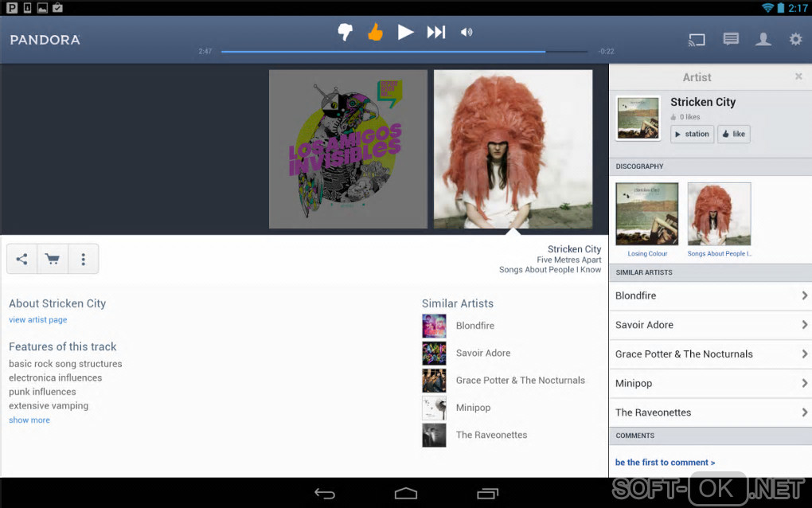812x508 pixels.
Task: Tap the Android back button
Action: tap(325, 494)
